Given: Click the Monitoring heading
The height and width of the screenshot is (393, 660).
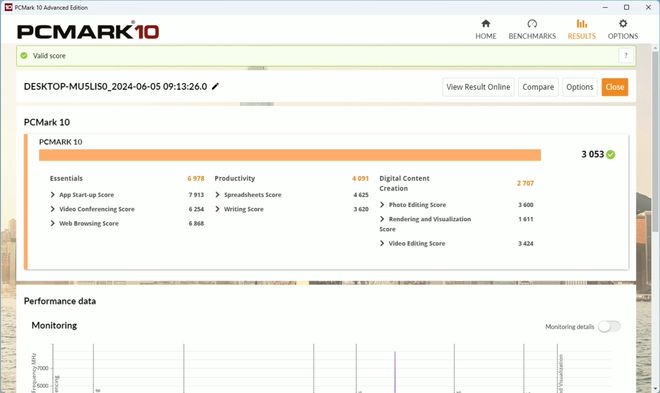Looking at the screenshot, I should [x=54, y=326].
